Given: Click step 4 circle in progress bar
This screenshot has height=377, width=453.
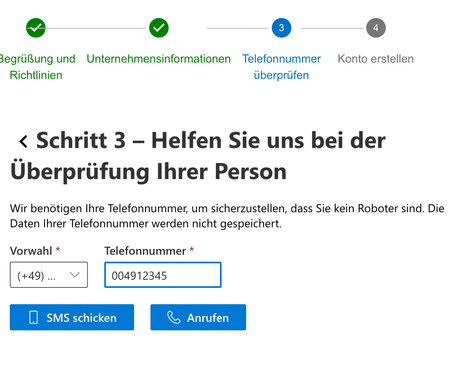Looking at the screenshot, I should click(376, 28).
